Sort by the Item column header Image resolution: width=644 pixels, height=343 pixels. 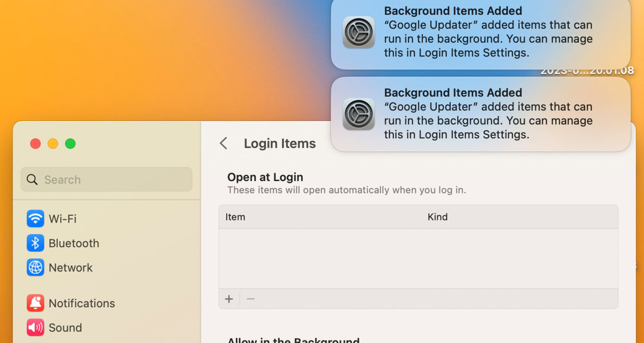point(235,217)
